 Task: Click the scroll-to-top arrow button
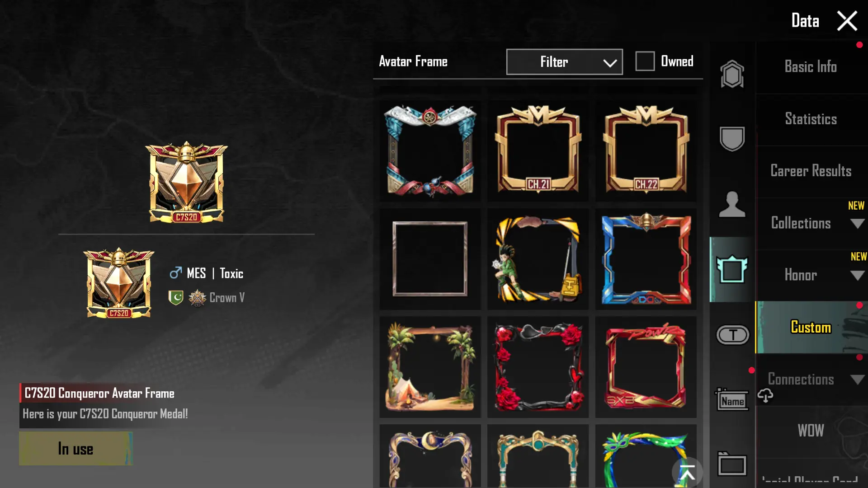coord(687,473)
